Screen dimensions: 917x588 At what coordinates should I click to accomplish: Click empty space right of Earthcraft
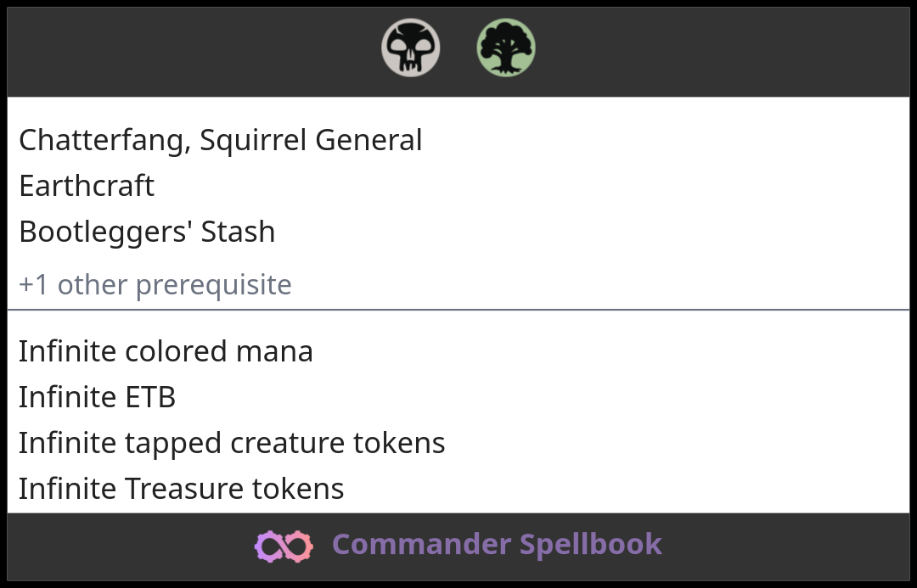509,186
